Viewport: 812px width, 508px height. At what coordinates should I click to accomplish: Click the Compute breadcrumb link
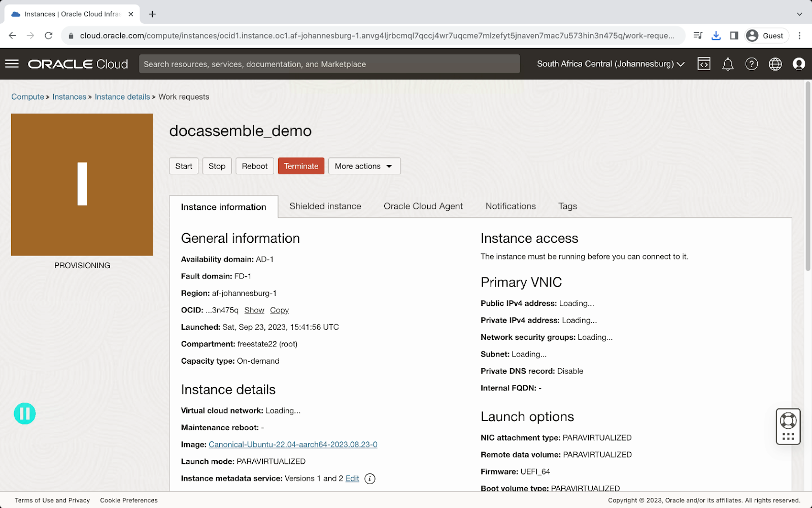click(x=27, y=97)
